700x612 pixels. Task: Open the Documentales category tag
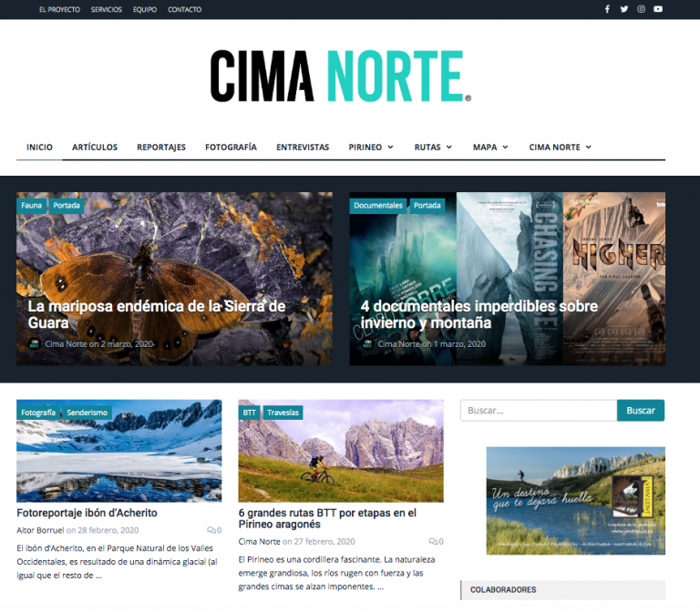pos(377,206)
